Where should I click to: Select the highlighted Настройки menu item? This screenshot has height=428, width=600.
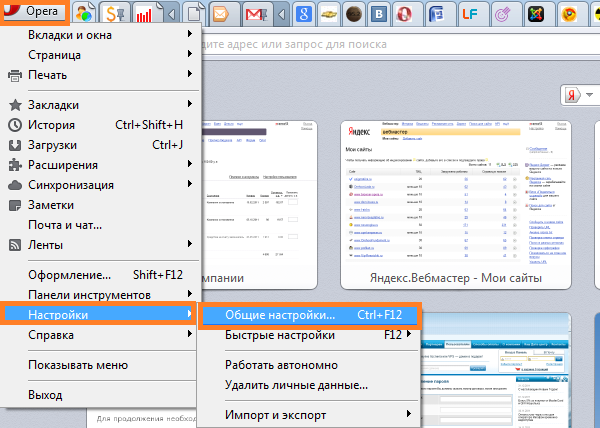[98, 314]
